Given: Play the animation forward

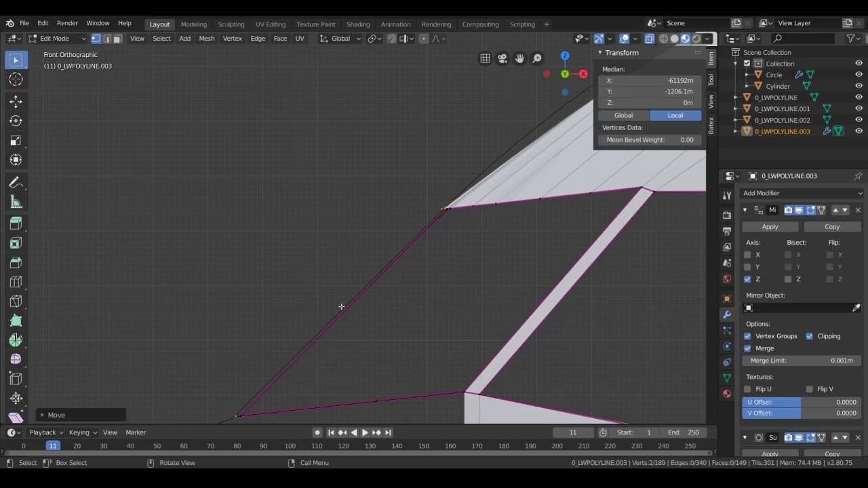Looking at the screenshot, I should [365, 432].
